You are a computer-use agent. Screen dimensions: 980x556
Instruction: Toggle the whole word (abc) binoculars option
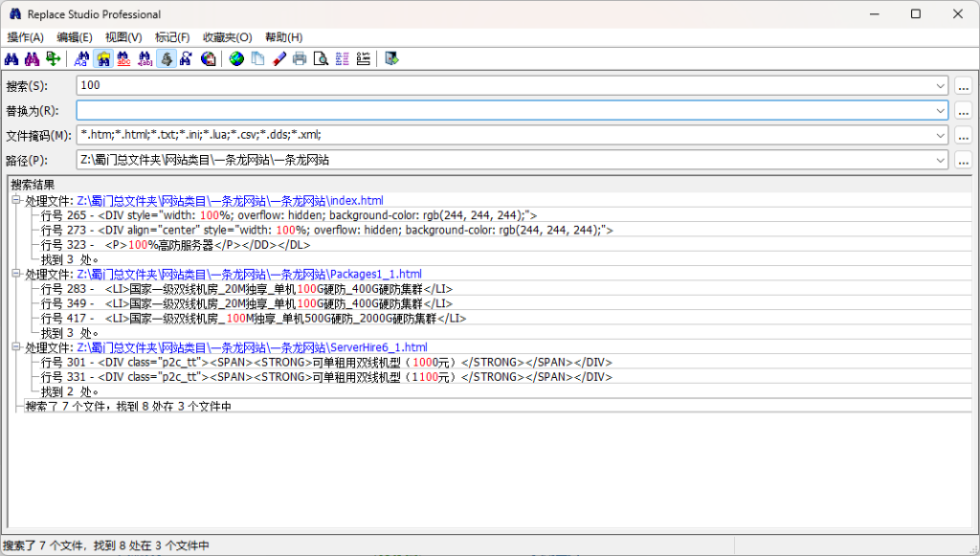click(x=123, y=58)
